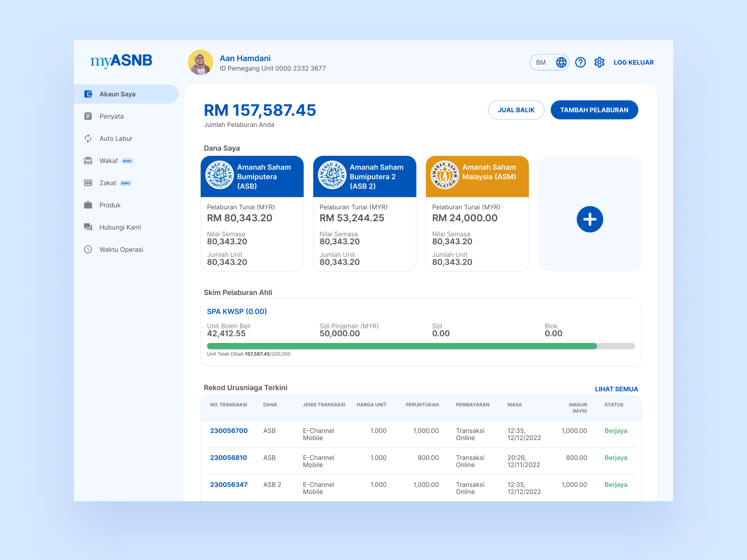Click the Auto Labur refresh icon

click(88, 139)
